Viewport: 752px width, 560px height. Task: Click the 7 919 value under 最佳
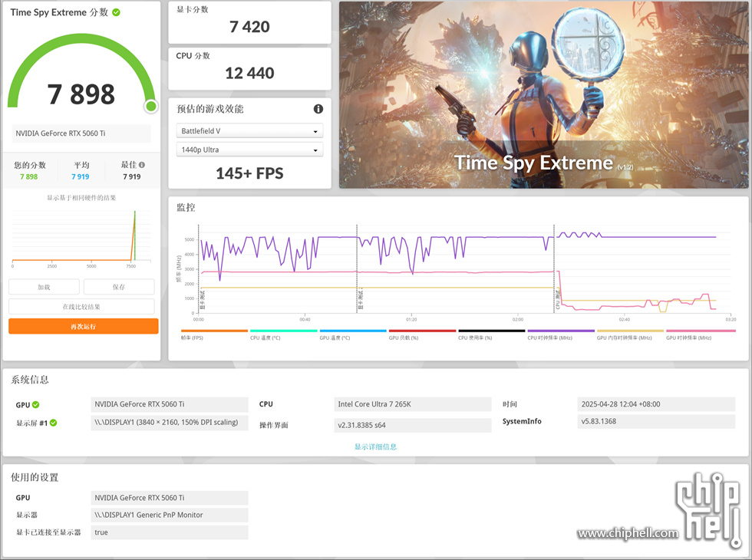tap(132, 176)
